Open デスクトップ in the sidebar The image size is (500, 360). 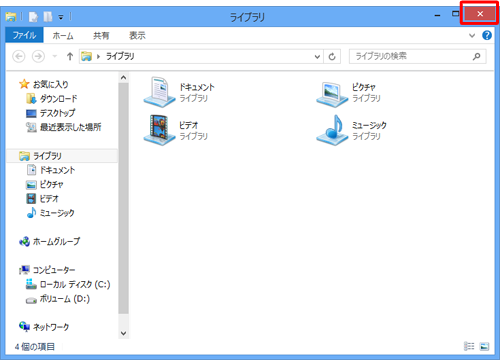(x=51, y=113)
